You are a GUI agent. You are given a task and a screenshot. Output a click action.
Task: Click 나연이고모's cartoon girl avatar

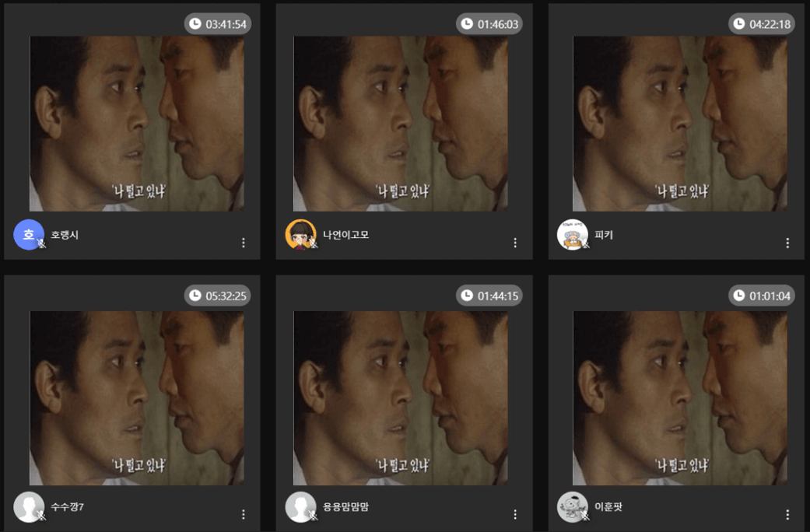coord(300,235)
